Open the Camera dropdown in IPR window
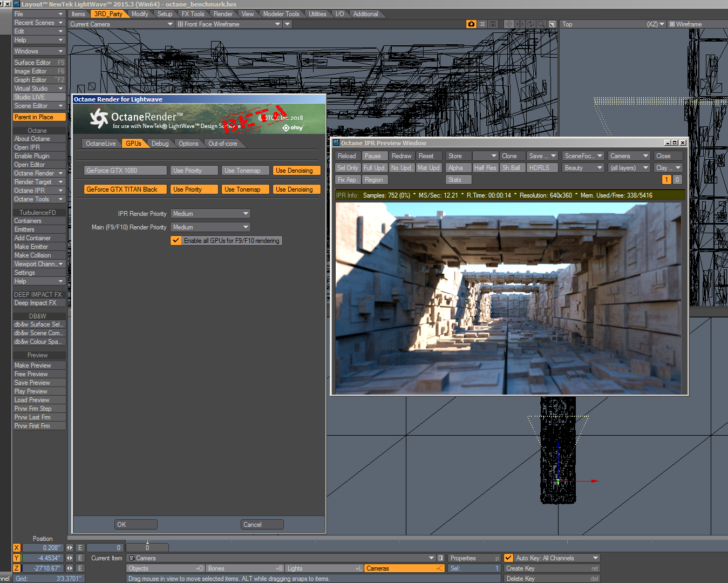This screenshot has height=583, width=728. point(629,156)
